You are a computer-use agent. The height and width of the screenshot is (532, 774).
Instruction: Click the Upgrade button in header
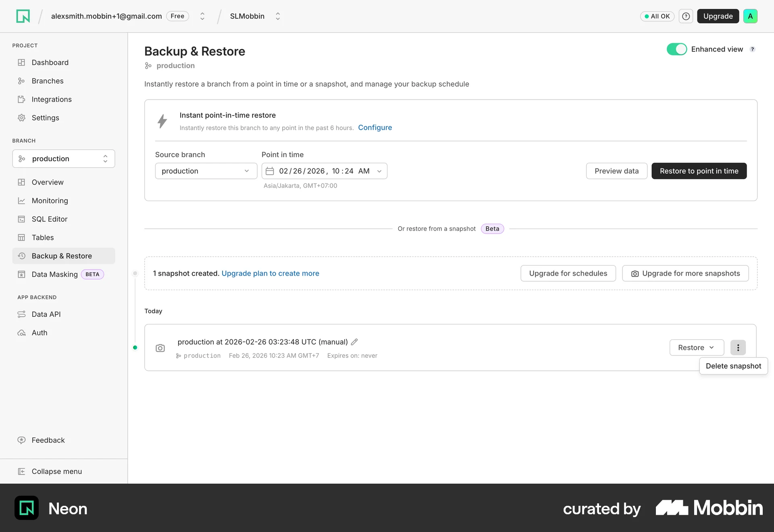coord(718,16)
